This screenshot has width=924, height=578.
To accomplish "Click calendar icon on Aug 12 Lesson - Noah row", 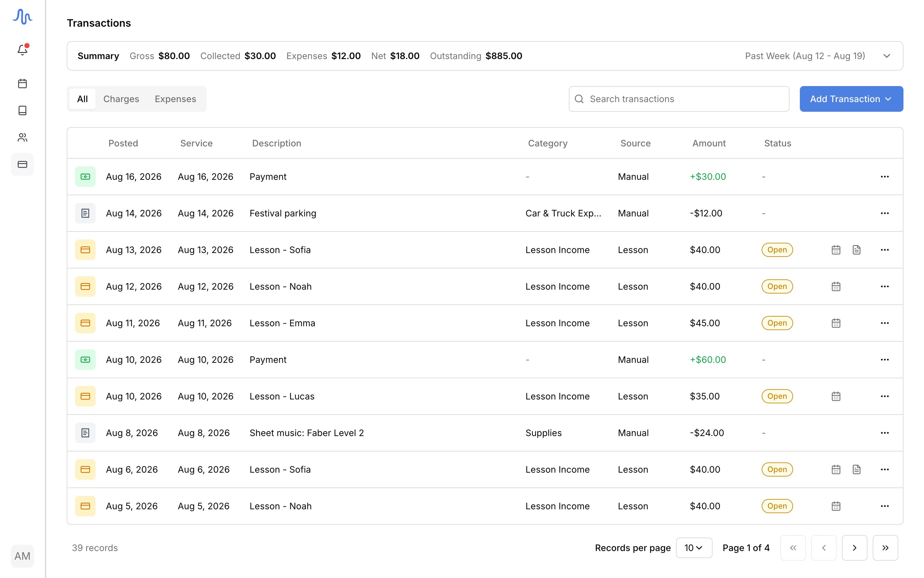I will coord(836,286).
